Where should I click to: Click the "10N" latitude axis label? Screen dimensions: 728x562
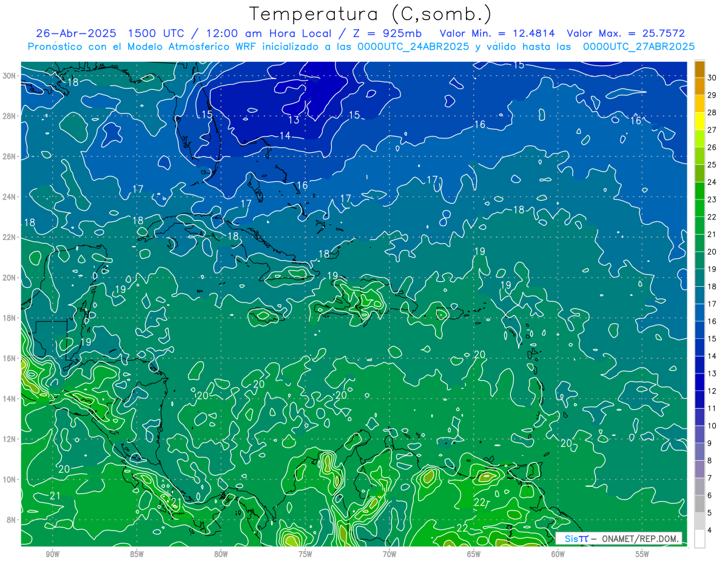coord(9,480)
